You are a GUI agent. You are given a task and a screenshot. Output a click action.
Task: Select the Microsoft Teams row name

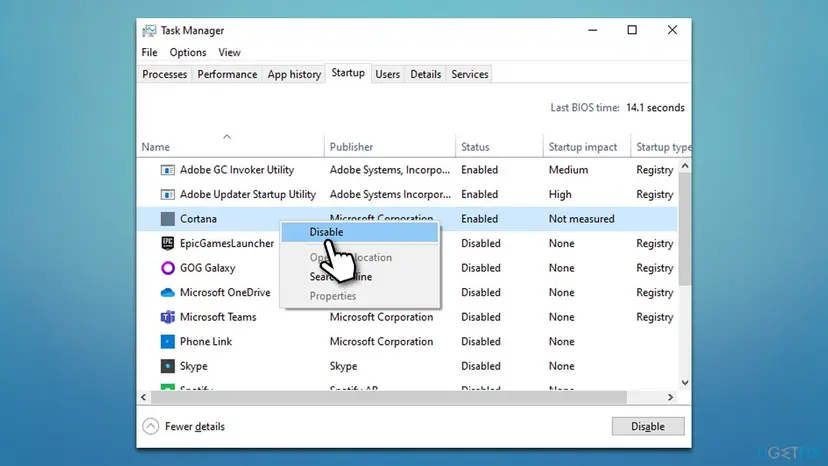218,317
